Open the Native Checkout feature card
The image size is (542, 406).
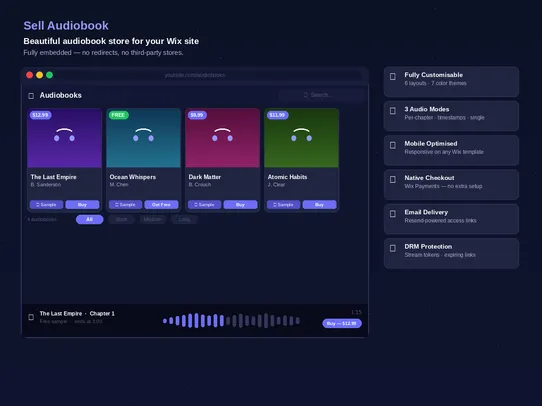451,185
